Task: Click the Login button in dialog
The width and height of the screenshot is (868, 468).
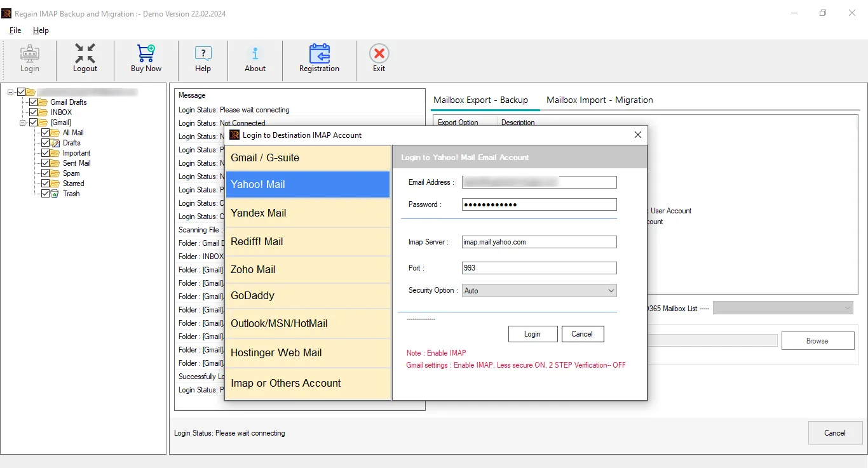Action: coord(532,334)
